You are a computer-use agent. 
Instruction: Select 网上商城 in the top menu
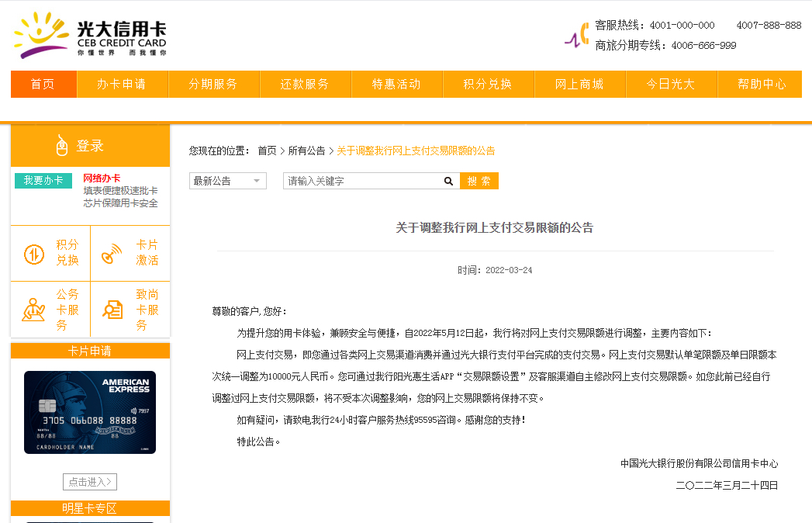[579, 84]
